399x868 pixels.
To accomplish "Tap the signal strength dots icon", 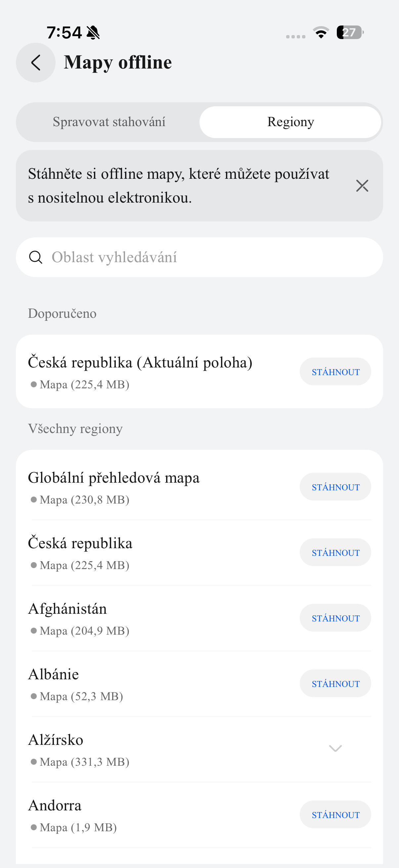I will [x=296, y=36].
